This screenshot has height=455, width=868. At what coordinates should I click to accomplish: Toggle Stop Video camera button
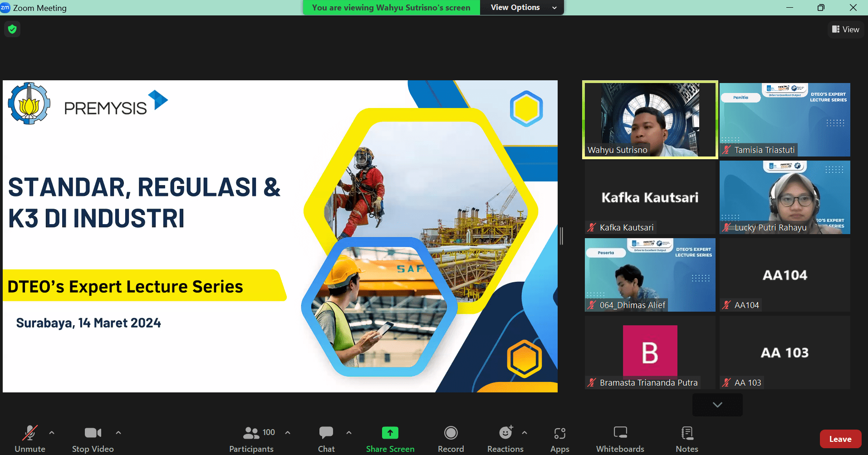coord(93,439)
